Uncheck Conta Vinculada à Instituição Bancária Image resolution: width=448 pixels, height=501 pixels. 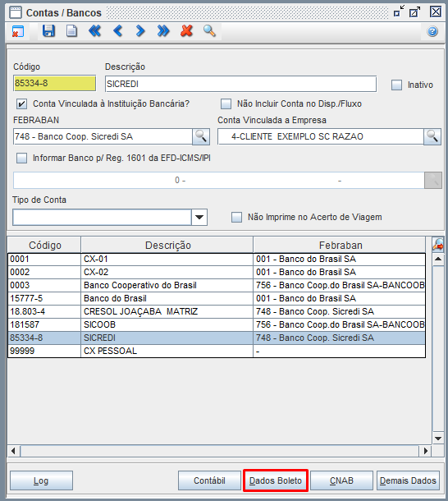point(21,103)
